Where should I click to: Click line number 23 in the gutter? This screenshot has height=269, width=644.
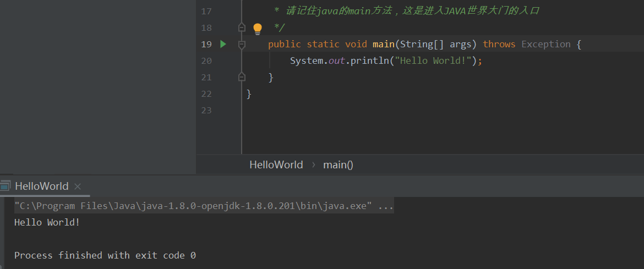click(206, 110)
